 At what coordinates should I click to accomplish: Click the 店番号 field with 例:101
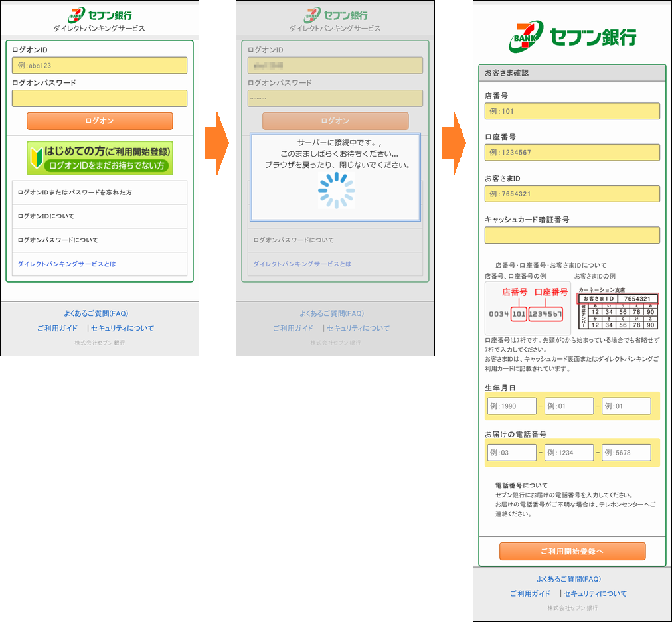coord(572,112)
